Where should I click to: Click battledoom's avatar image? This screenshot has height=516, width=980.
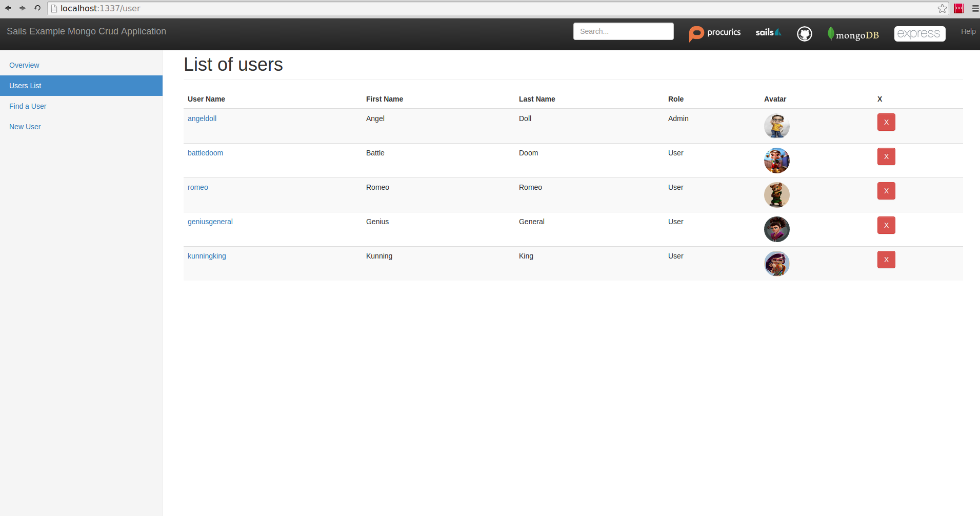click(776, 160)
